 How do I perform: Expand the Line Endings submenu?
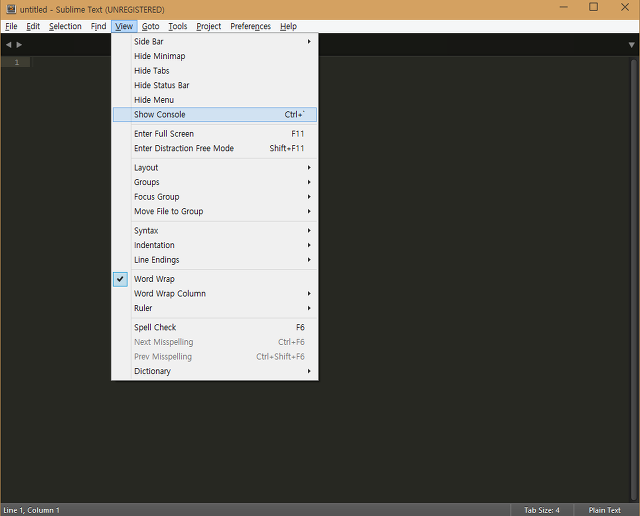(215, 260)
